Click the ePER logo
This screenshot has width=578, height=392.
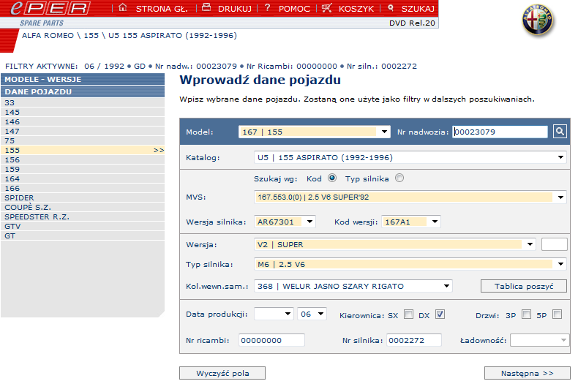[x=50, y=8]
